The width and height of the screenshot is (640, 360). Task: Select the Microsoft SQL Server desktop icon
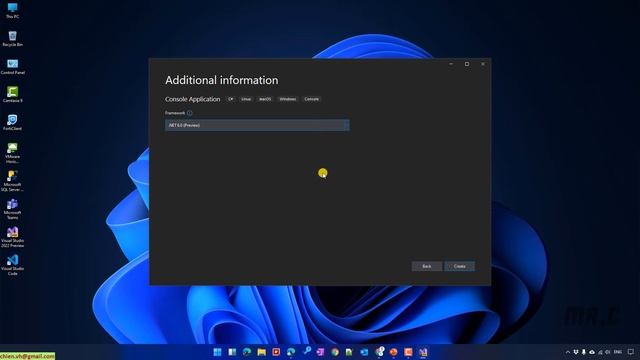pyautogui.click(x=12, y=181)
